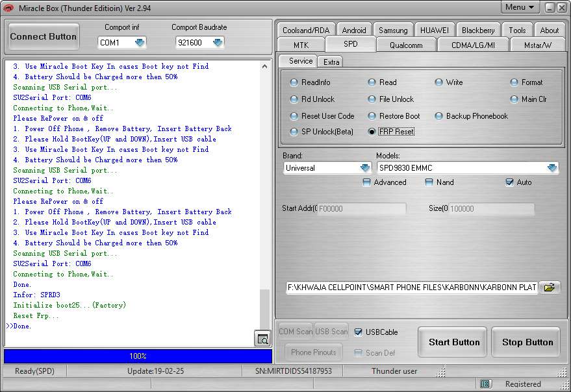
Task: Click 'Initialize boot25...(Factory)' log line
Action: 70,305
